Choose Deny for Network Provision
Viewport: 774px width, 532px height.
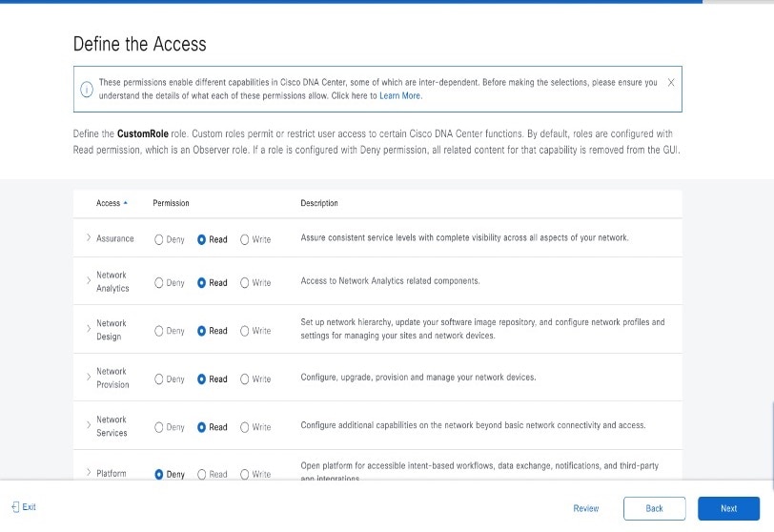158,379
